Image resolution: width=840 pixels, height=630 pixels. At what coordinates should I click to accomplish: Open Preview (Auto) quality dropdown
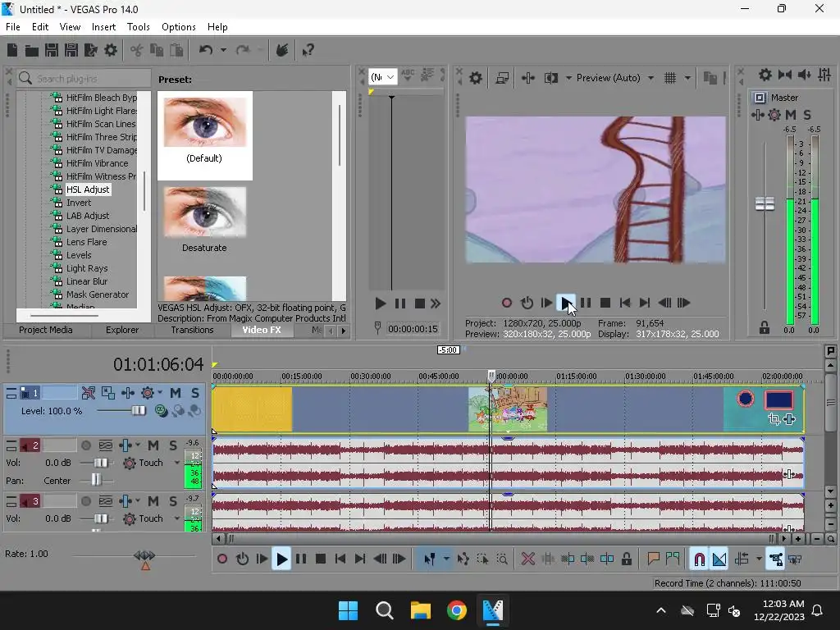click(x=651, y=78)
